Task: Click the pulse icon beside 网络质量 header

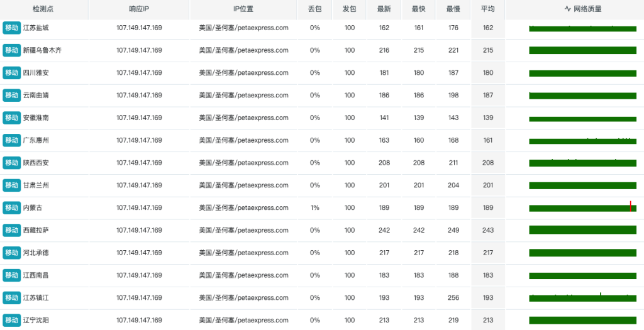Action: (567, 9)
